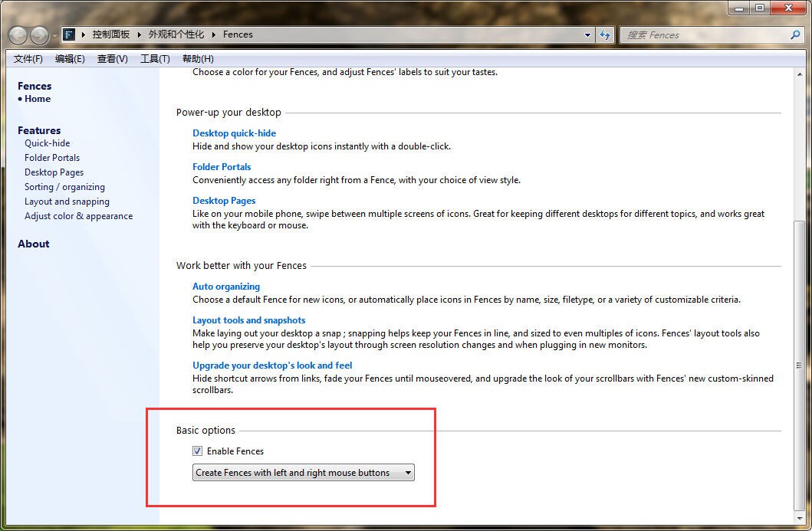Open the Desktop Pages heading link in content
The height and width of the screenshot is (531, 812).
224,200
